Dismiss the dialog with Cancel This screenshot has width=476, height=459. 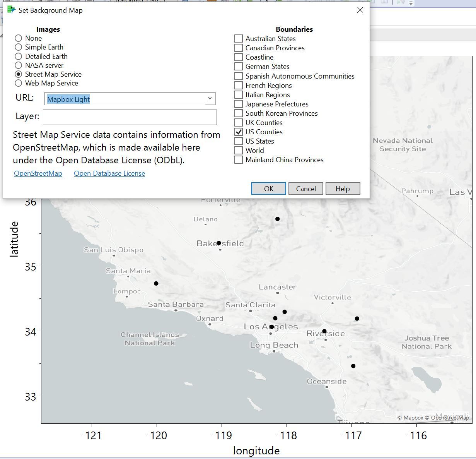[x=306, y=188]
